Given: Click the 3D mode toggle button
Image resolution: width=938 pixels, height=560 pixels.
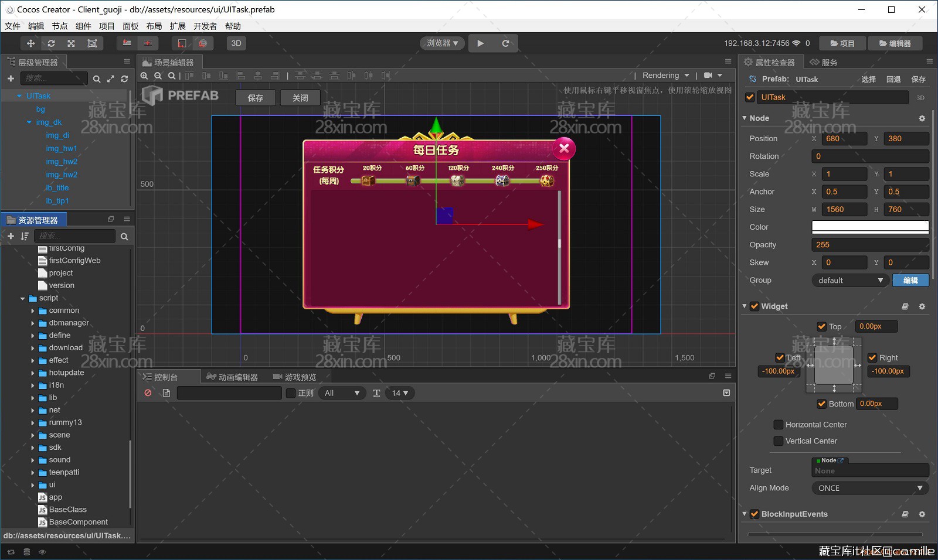Looking at the screenshot, I should pos(236,43).
